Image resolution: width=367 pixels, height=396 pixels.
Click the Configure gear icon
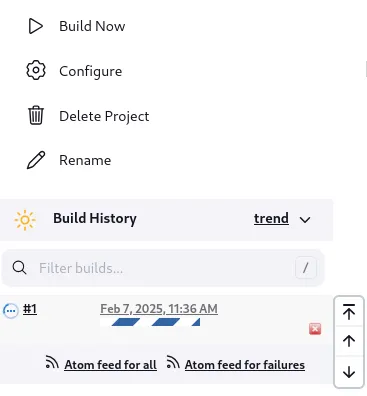36,70
